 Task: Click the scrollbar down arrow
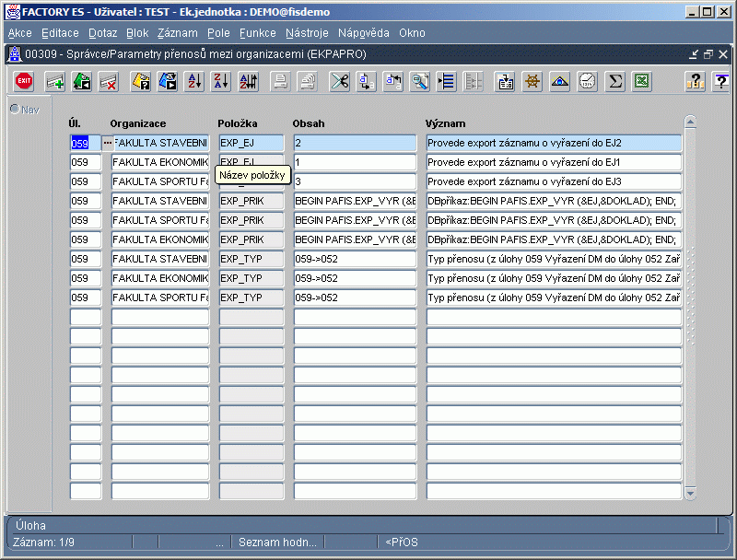pos(690,494)
